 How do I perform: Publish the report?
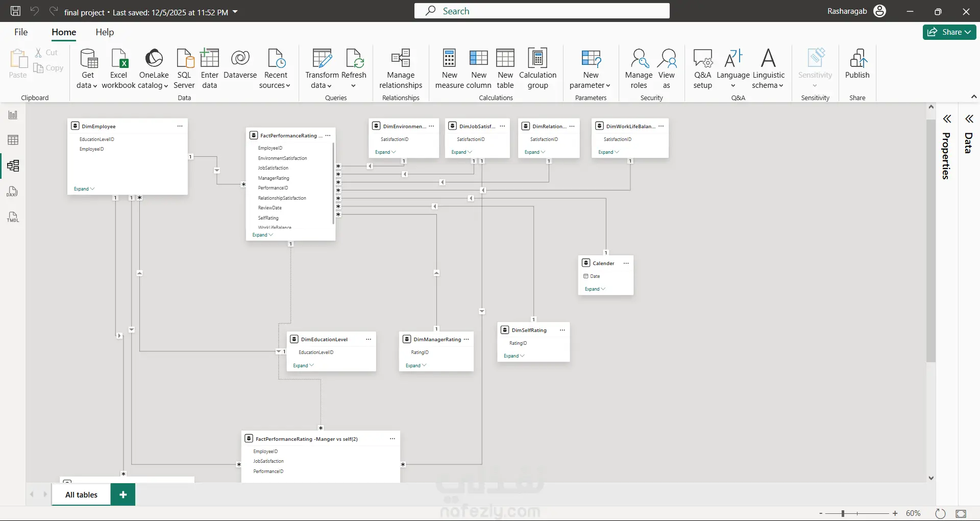(x=857, y=64)
